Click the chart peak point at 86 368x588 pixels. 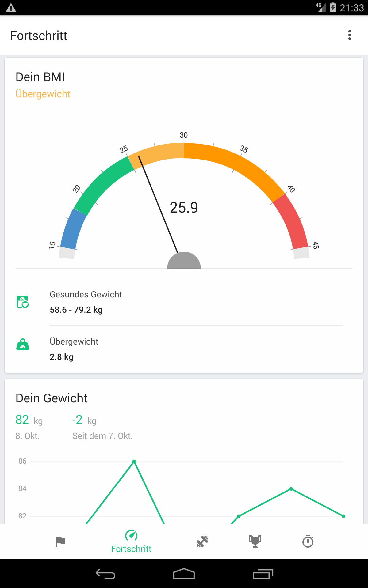[134, 461]
